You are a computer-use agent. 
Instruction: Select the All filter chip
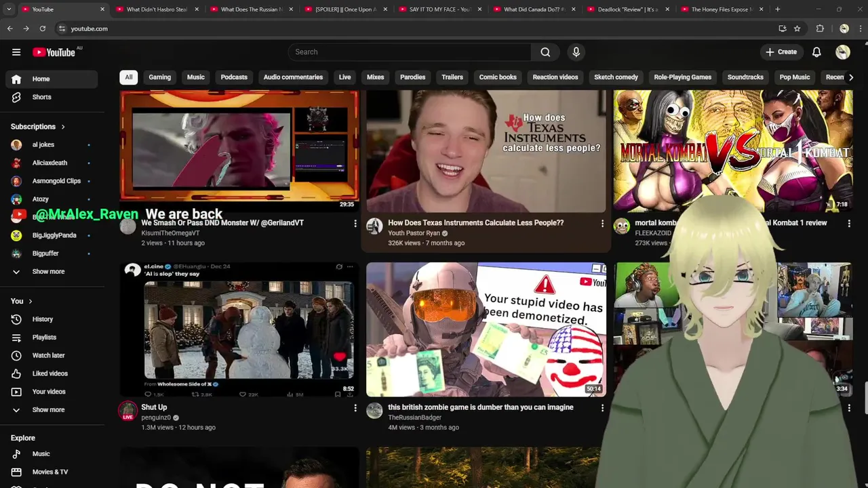click(x=129, y=77)
